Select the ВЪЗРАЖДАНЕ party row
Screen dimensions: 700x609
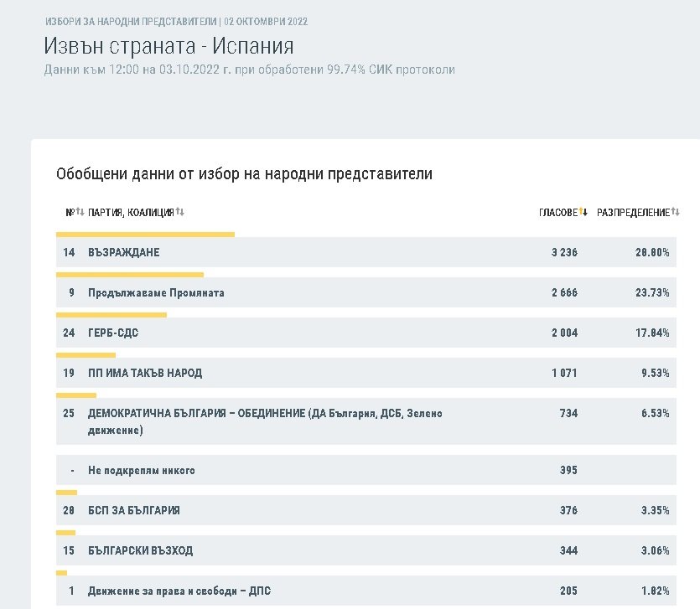tap(123, 252)
